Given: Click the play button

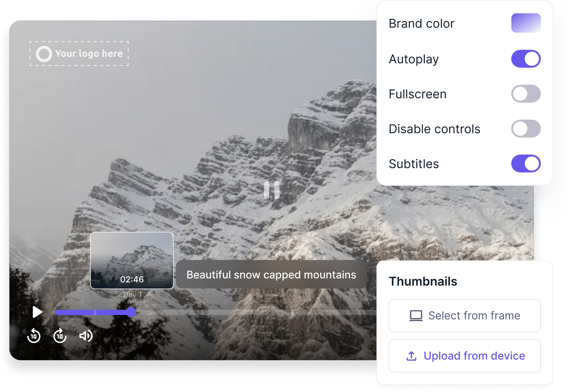Looking at the screenshot, I should click(x=37, y=312).
